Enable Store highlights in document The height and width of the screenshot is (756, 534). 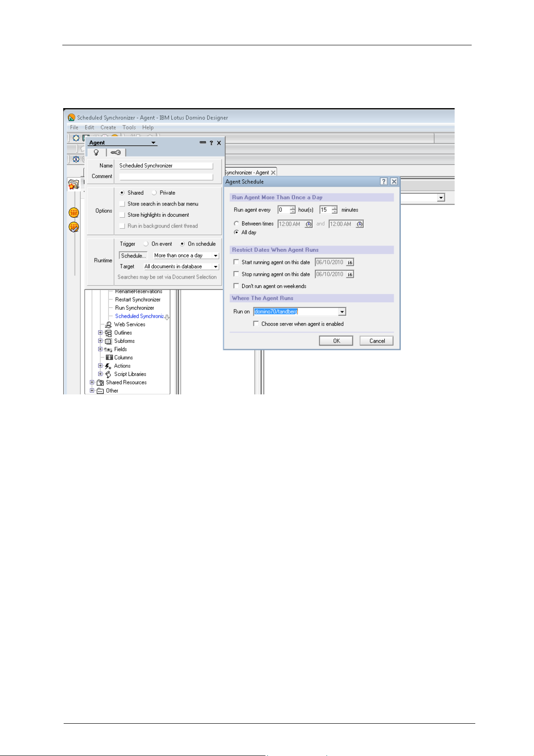(122, 215)
